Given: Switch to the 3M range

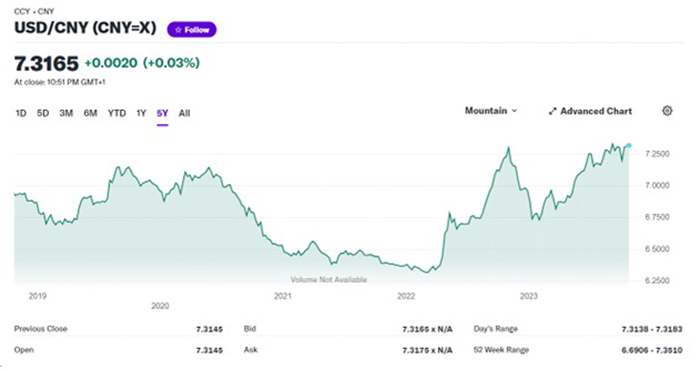Looking at the screenshot, I should coord(66,113).
